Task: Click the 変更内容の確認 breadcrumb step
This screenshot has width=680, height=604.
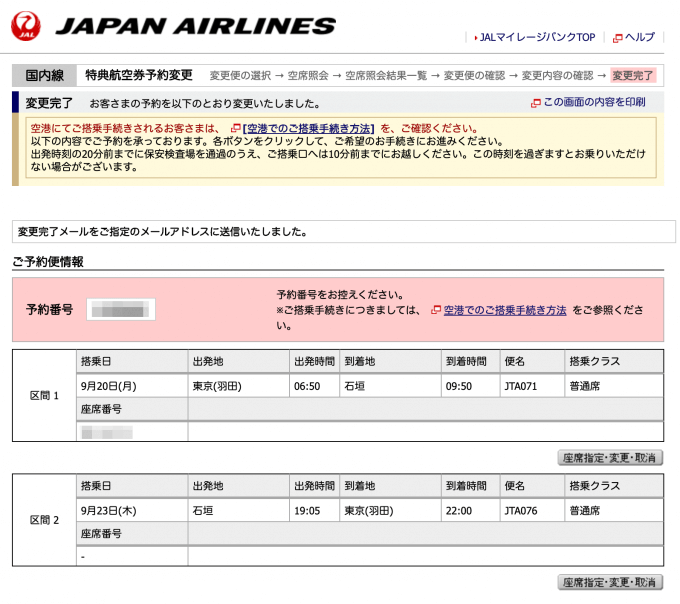Action: [557, 76]
